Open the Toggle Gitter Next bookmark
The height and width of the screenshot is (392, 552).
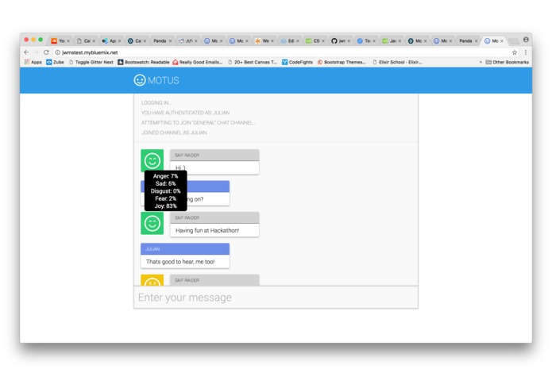[x=91, y=62]
